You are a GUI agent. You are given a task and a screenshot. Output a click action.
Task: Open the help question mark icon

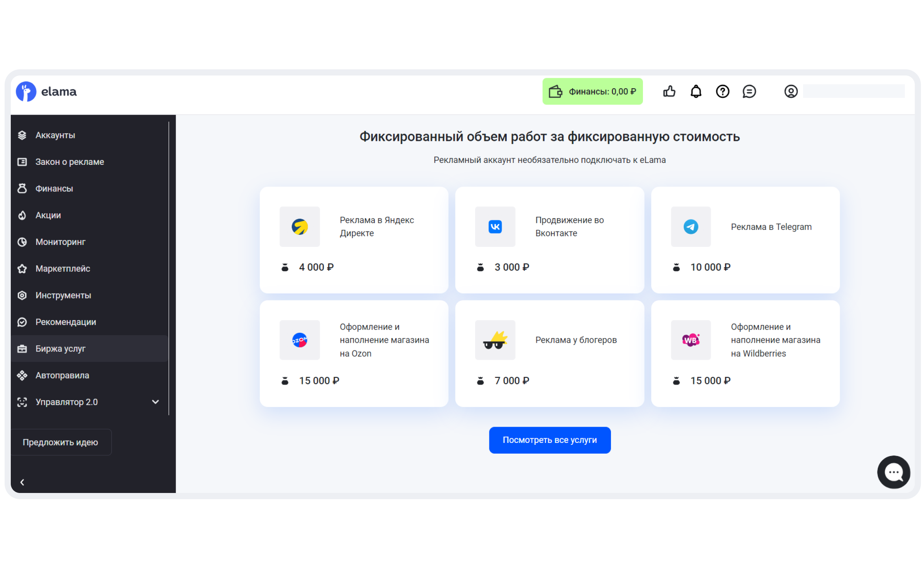point(722,92)
